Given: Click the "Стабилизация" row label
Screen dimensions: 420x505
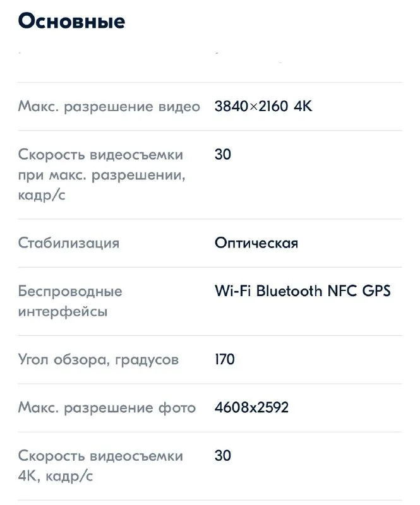Looking at the screenshot, I should (x=68, y=243).
